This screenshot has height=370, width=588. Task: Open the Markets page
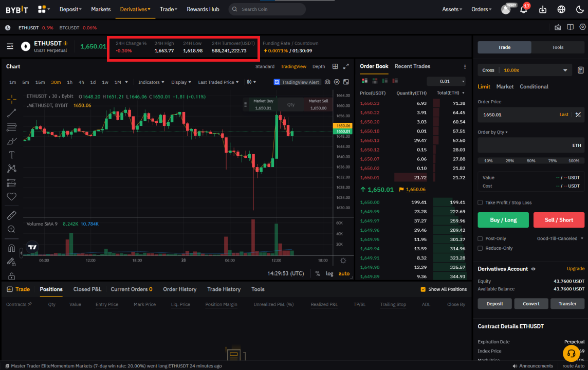click(101, 9)
